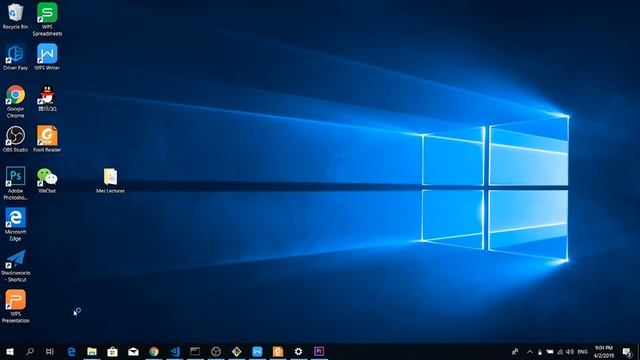Select the WPS Spreadsheets desktop shortcut
This screenshot has height=360, width=640.
(x=47, y=19)
